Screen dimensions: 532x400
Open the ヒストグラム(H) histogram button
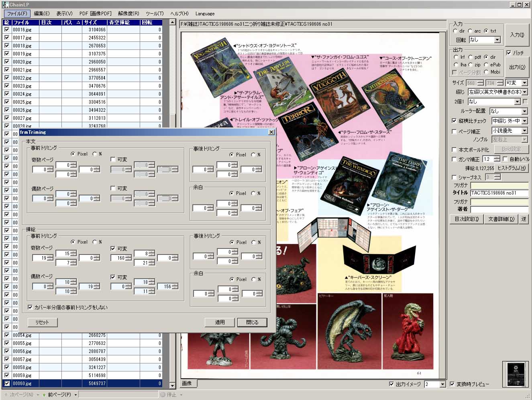tap(512, 168)
